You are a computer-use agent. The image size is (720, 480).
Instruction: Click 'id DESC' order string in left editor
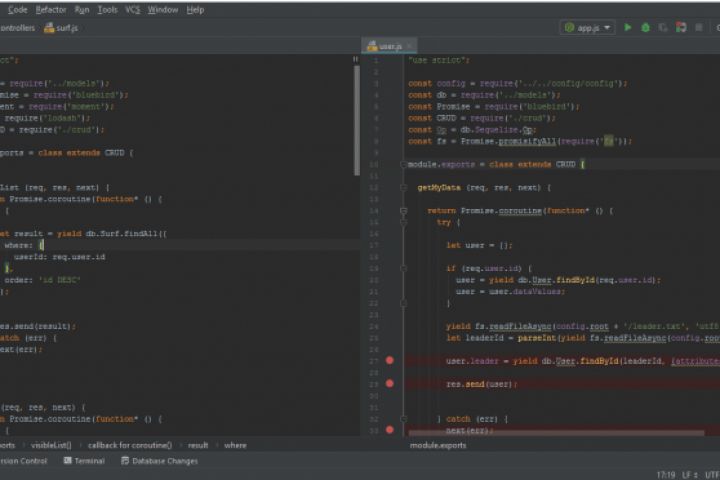pos(59,280)
